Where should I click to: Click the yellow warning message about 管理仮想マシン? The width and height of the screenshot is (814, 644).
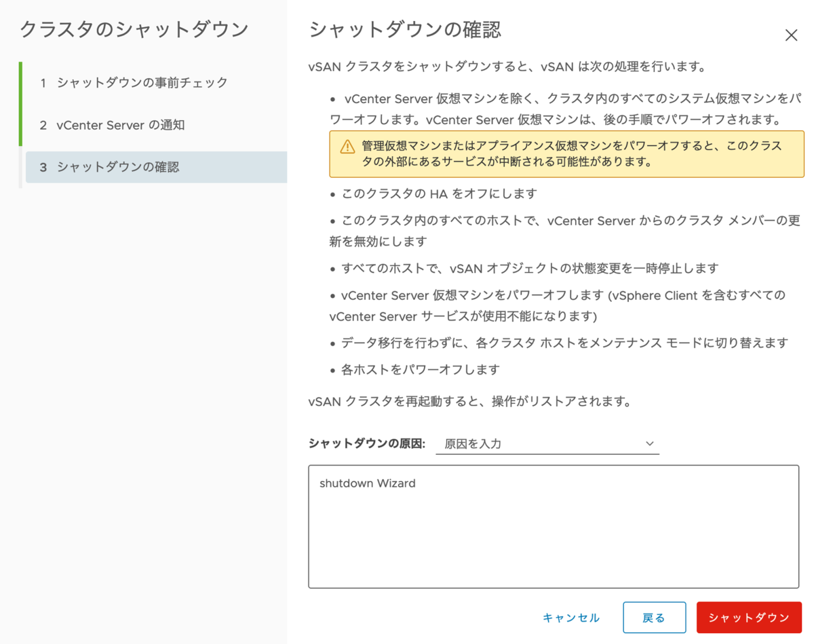566,154
